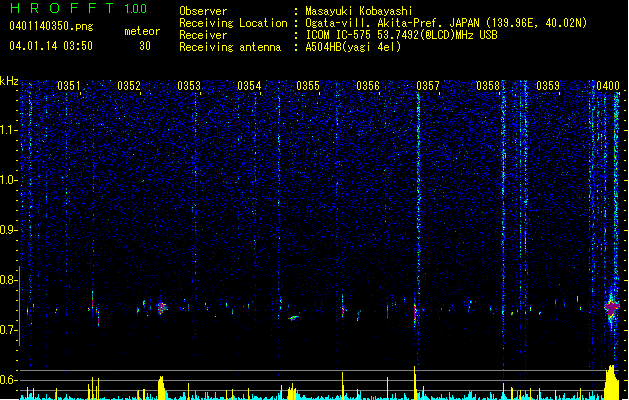Click the 0.8 kHz axis value

pyautogui.click(x=9, y=280)
